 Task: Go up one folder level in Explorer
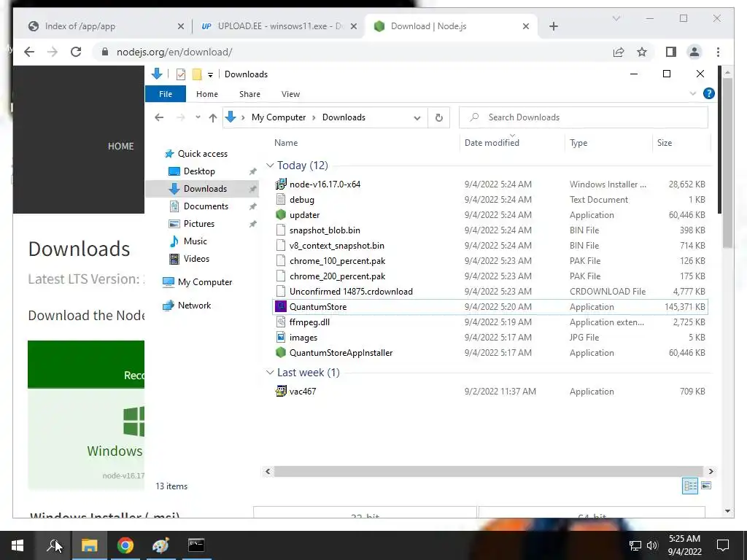[212, 117]
